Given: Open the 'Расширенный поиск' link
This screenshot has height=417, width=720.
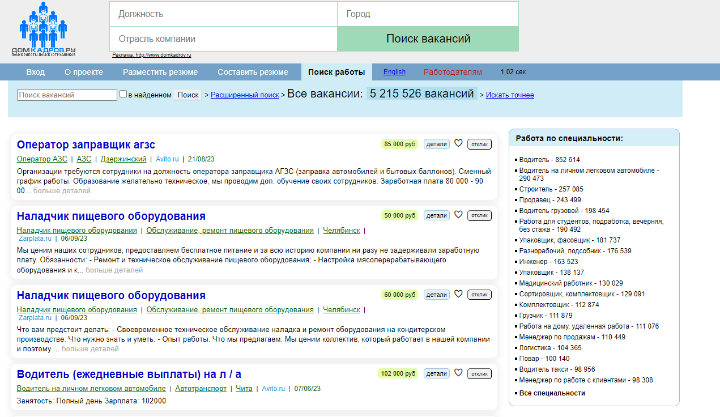Looking at the screenshot, I should click(x=244, y=94).
